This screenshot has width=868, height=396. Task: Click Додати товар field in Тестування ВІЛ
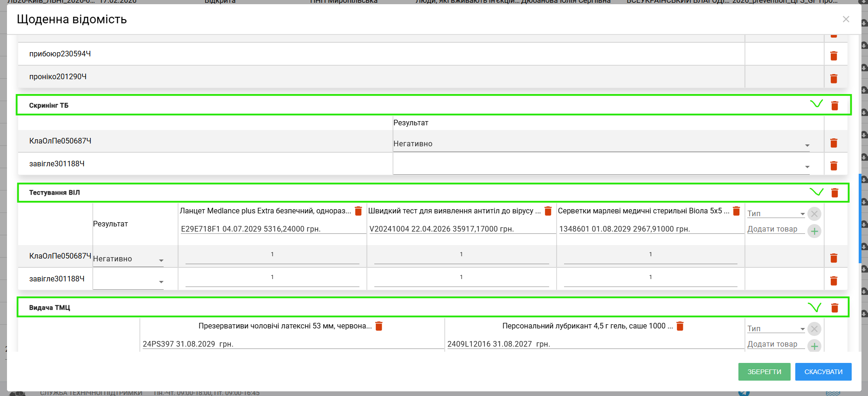775,229
